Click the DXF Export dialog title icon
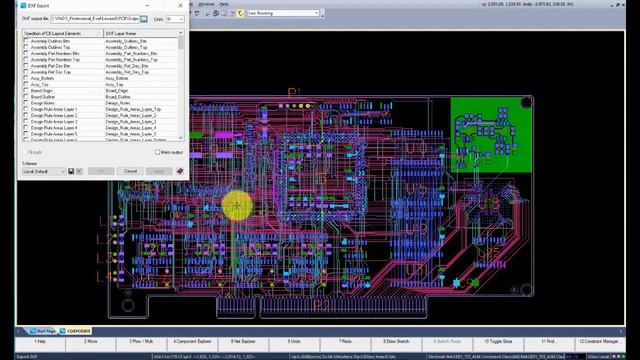The width and height of the screenshot is (640, 360). tap(23, 6)
